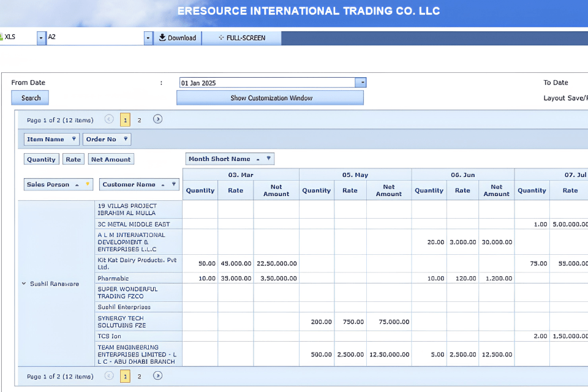Select the Quantity data field
This screenshot has height=392, width=588.
[41, 159]
